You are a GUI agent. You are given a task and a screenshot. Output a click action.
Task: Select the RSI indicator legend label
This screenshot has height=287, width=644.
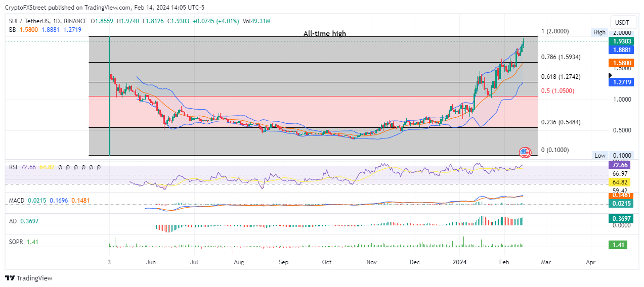[13, 167]
